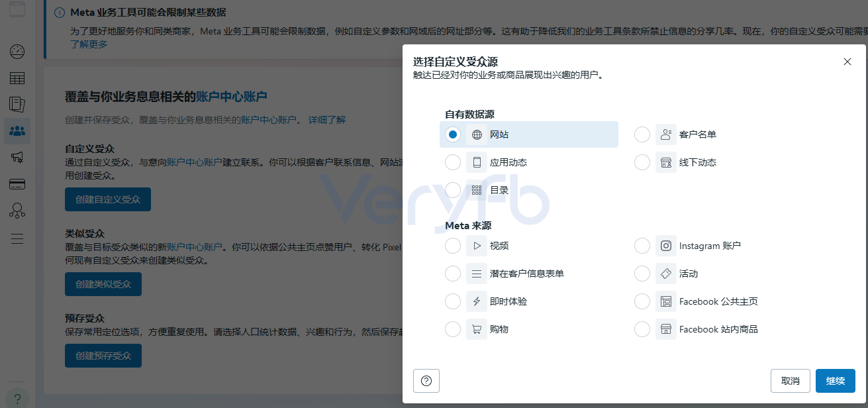Click the Meta 来源 section heading
The image size is (868, 408).
click(x=468, y=225)
